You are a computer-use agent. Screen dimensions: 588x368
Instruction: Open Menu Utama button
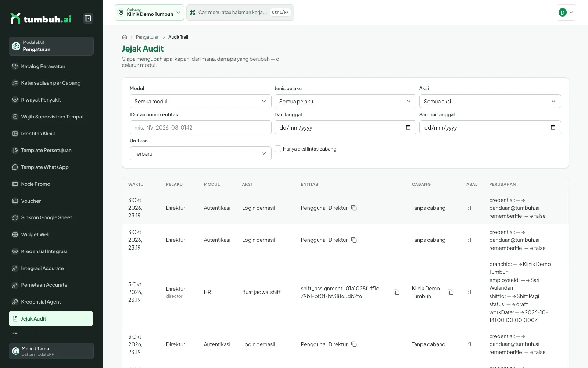point(51,351)
